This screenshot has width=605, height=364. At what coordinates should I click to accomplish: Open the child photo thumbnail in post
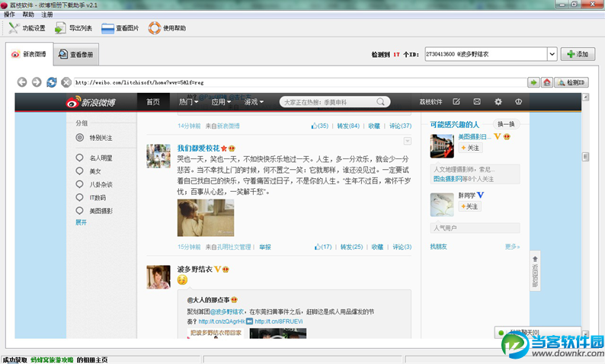click(x=206, y=218)
